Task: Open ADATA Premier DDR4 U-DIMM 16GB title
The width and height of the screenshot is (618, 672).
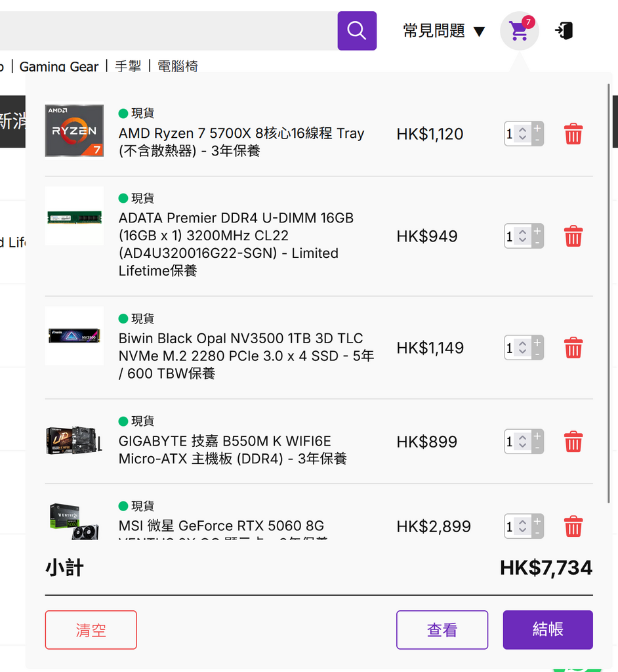Action: pos(236,244)
